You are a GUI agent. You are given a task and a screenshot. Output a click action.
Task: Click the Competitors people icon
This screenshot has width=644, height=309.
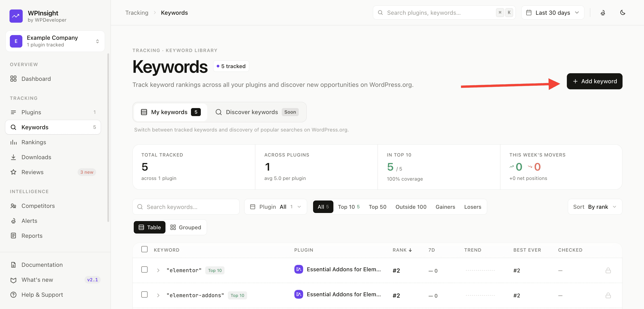13,206
